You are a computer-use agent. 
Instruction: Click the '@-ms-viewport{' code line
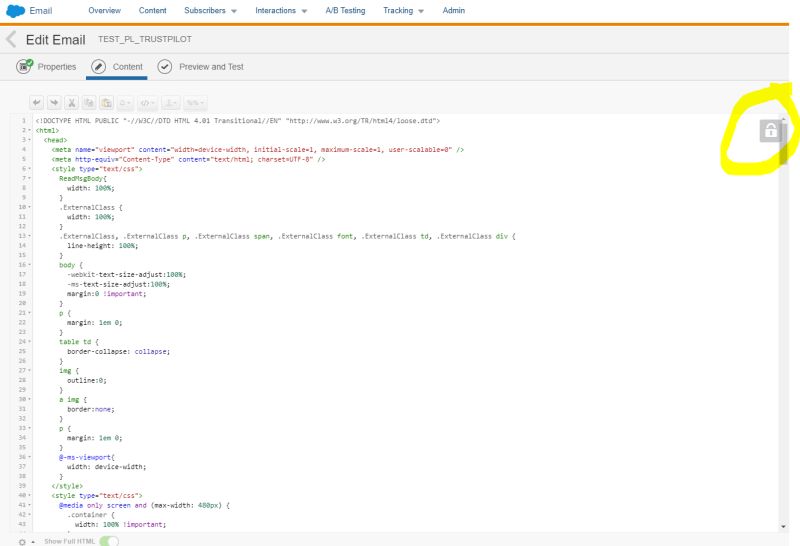[x=87, y=457]
